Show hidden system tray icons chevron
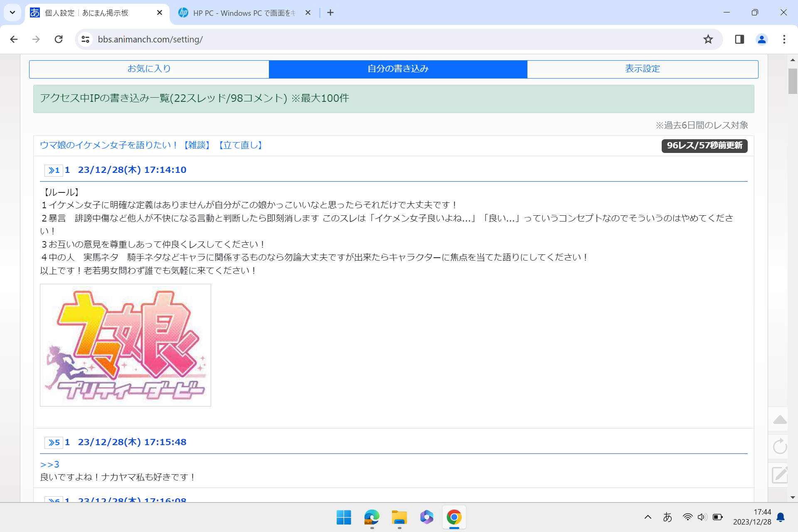The width and height of the screenshot is (798, 532). [648, 517]
